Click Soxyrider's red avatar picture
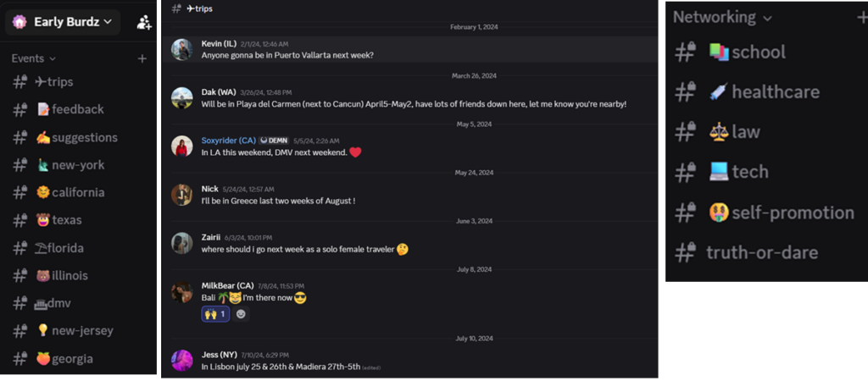The width and height of the screenshot is (868, 381). 181,146
